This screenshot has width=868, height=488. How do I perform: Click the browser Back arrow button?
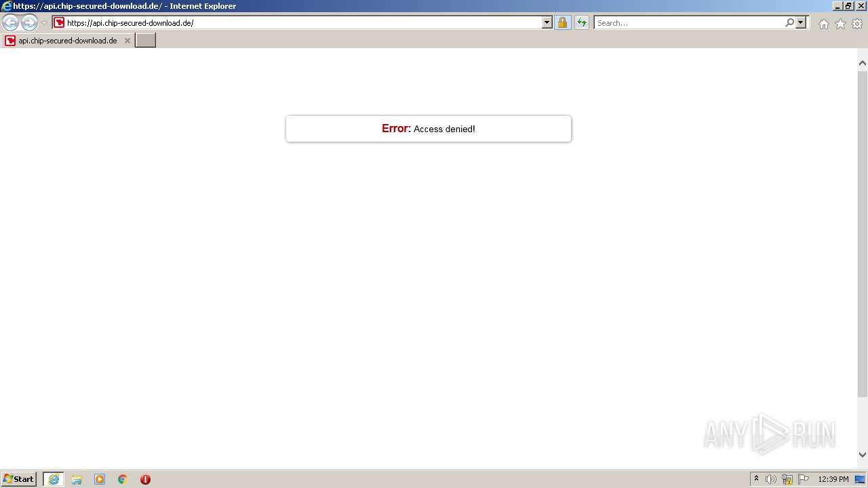click(10, 22)
